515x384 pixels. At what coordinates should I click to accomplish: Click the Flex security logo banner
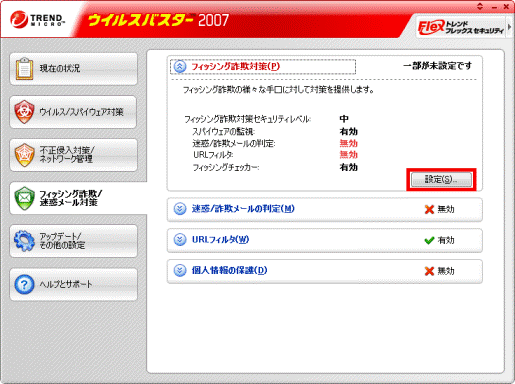tap(460, 27)
